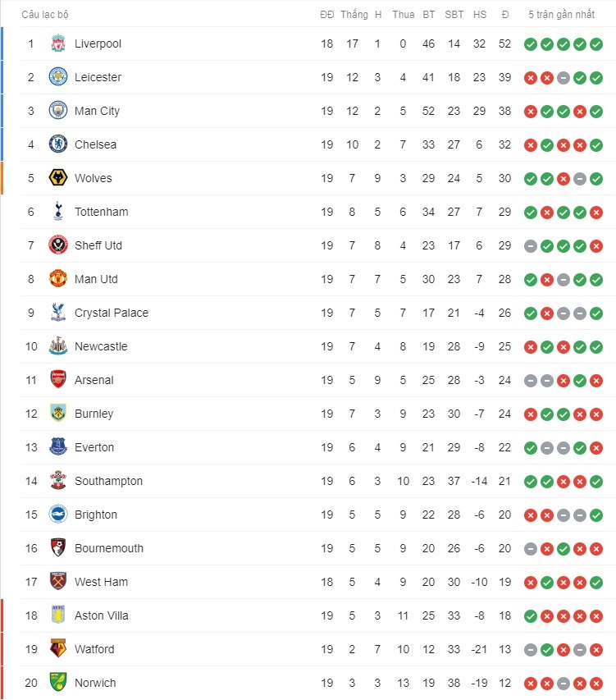Viewport: 616px width, 700px height.
Task: Click the Man City club crest
Action: (58, 111)
